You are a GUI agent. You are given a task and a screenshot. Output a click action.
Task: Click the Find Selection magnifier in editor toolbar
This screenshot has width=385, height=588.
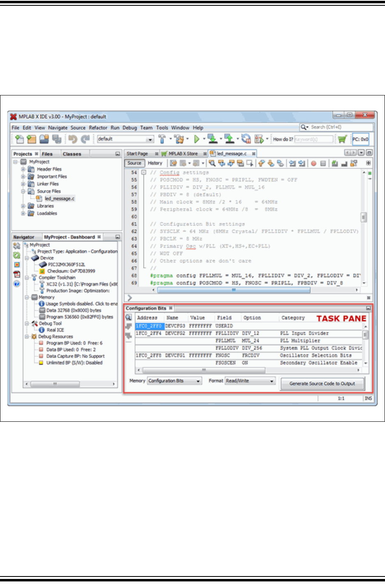[212, 163]
